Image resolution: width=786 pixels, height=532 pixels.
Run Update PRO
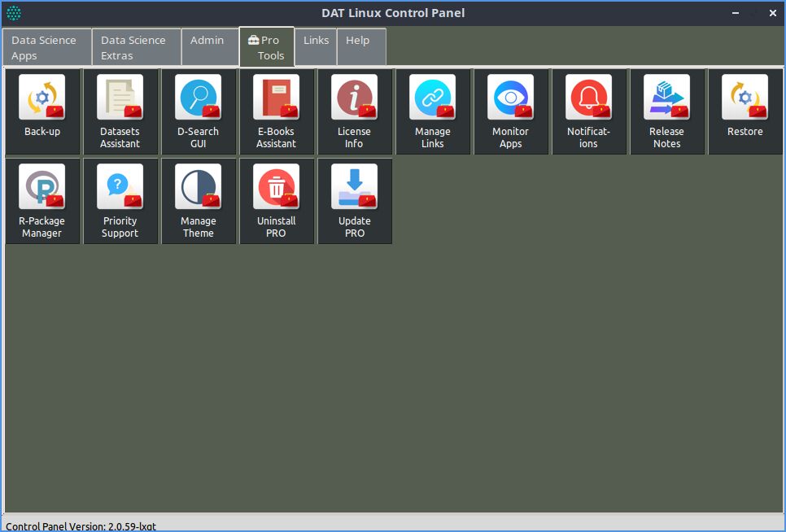(x=355, y=201)
